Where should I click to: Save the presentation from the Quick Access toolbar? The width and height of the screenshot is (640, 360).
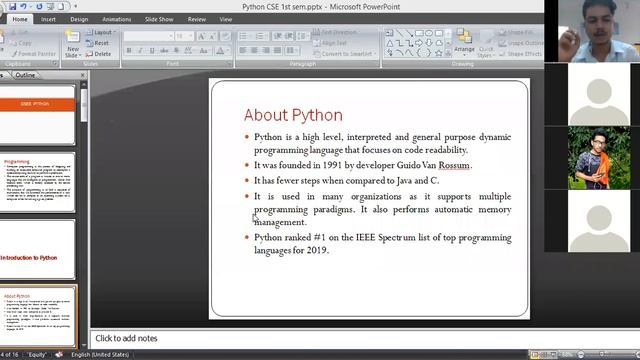click(12, 7)
